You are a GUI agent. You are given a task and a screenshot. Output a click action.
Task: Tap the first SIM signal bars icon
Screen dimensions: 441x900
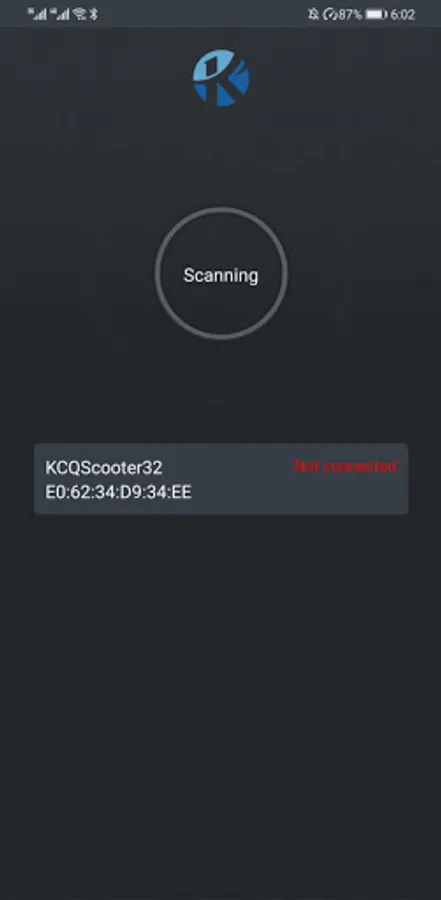[x=37, y=14]
